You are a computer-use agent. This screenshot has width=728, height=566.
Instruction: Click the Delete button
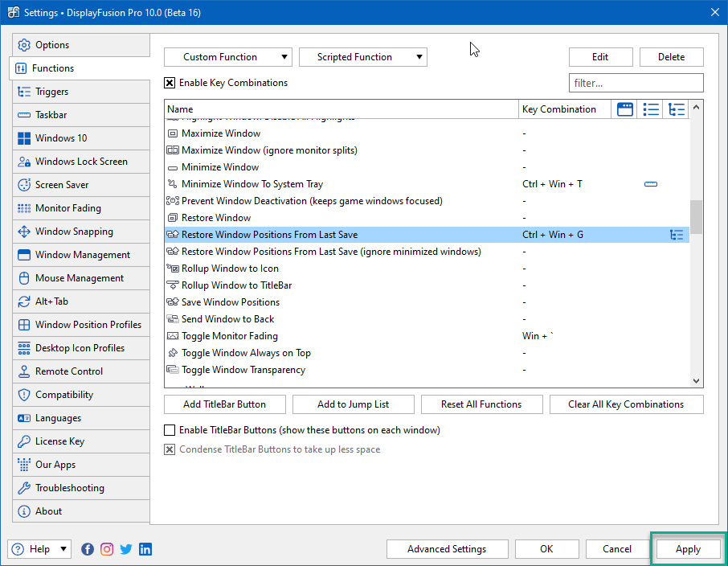coord(672,57)
